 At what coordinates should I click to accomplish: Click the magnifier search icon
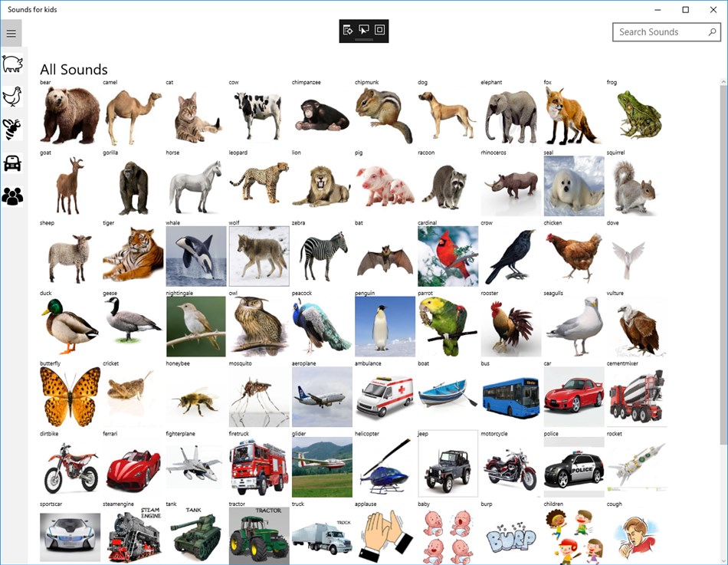(712, 32)
